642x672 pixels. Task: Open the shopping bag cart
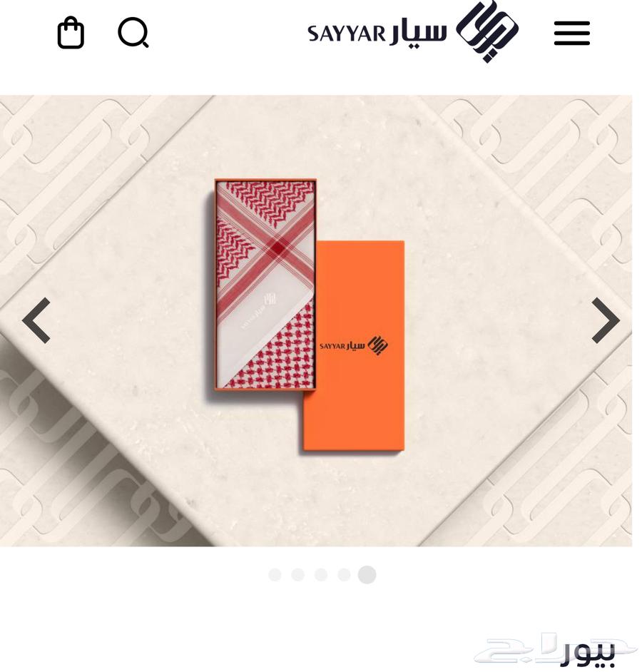[71, 33]
